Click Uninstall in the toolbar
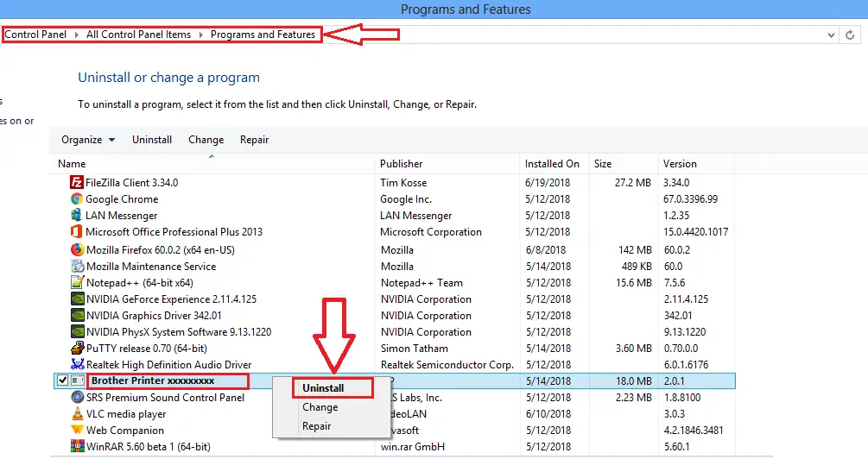 pyautogui.click(x=152, y=140)
